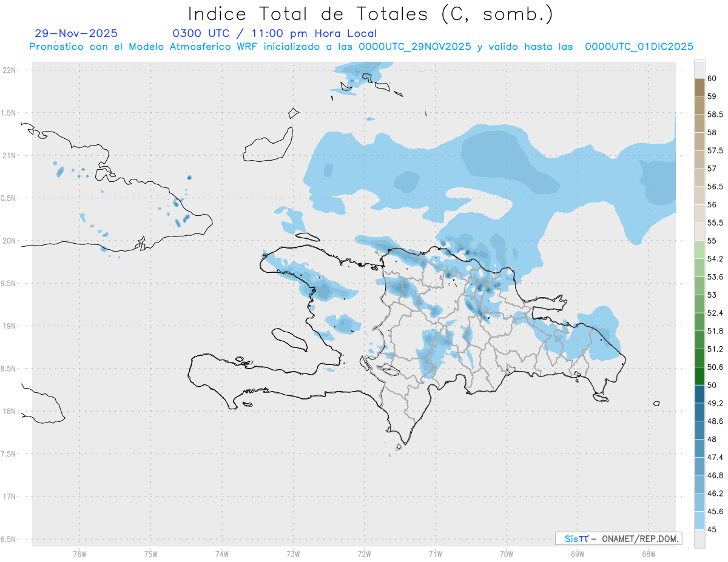The image size is (728, 562).
Task: Click the colorbar label '46.8'
Action: pyautogui.click(x=715, y=475)
